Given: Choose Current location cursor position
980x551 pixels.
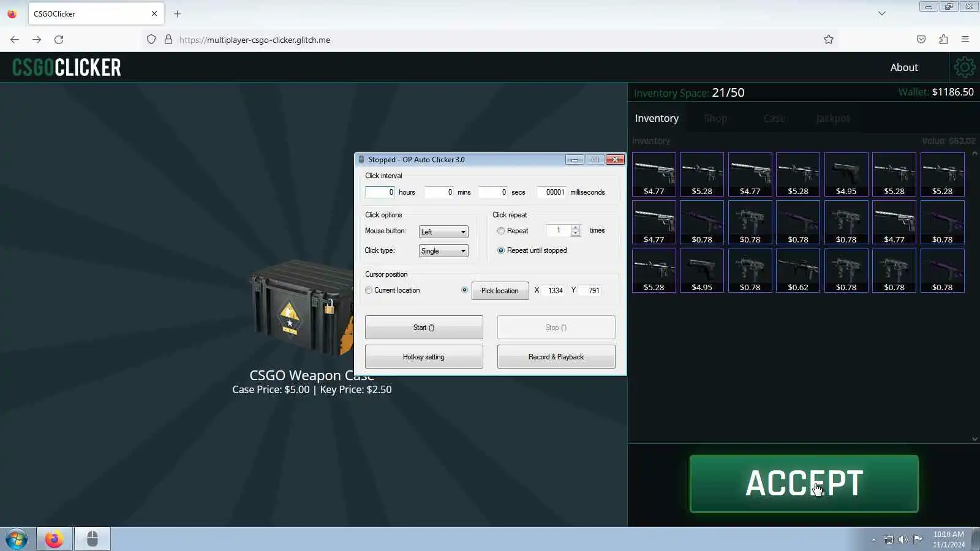Looking at the screenshot, I should pyautogui.click(x=369, y=290).
